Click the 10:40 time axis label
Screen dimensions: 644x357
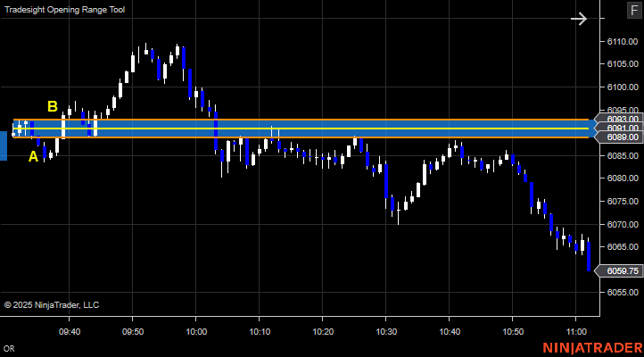pyautogui.click(x=450, y=331)
